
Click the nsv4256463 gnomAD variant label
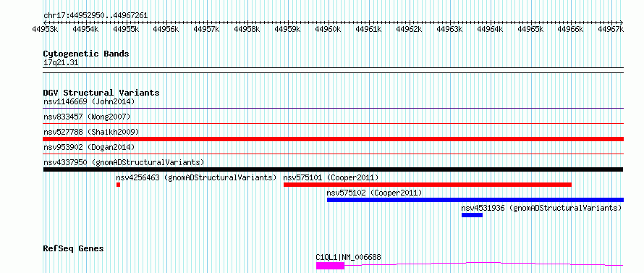pyautogui.click(x=196, y=177)
